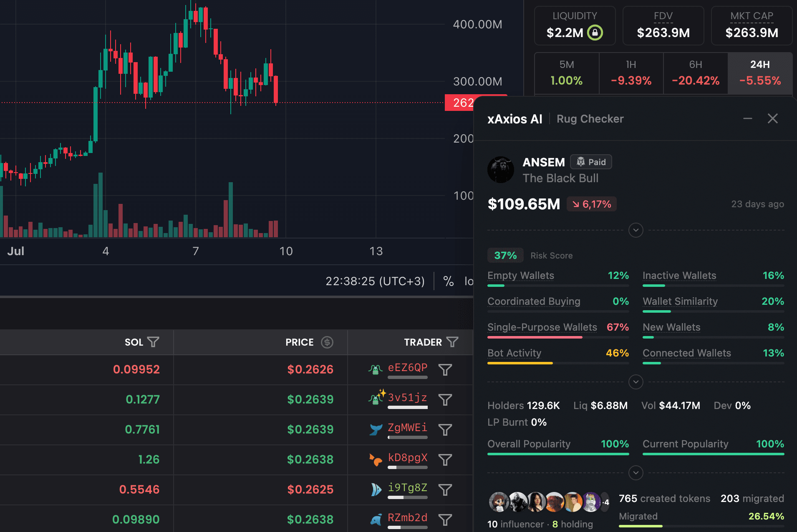Click the Overall Popularity label
Screen dimensions: 797x532
coord(529,444)
